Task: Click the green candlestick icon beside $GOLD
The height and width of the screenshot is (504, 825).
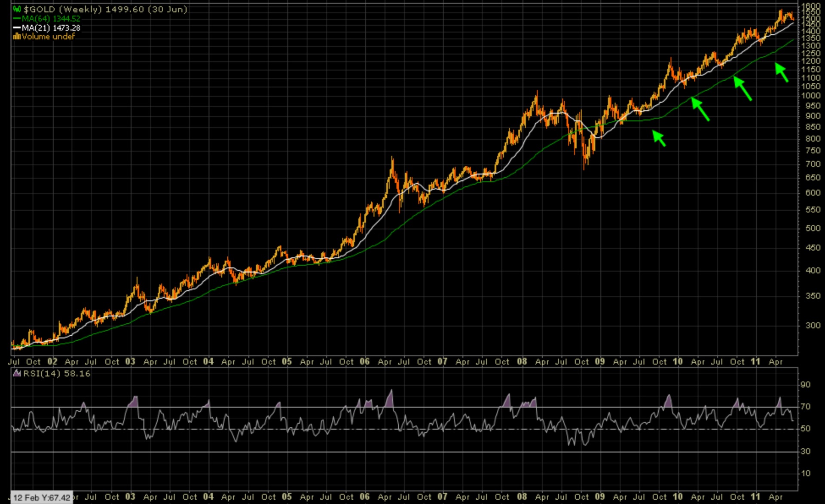Action: click(x=17, y=9)
